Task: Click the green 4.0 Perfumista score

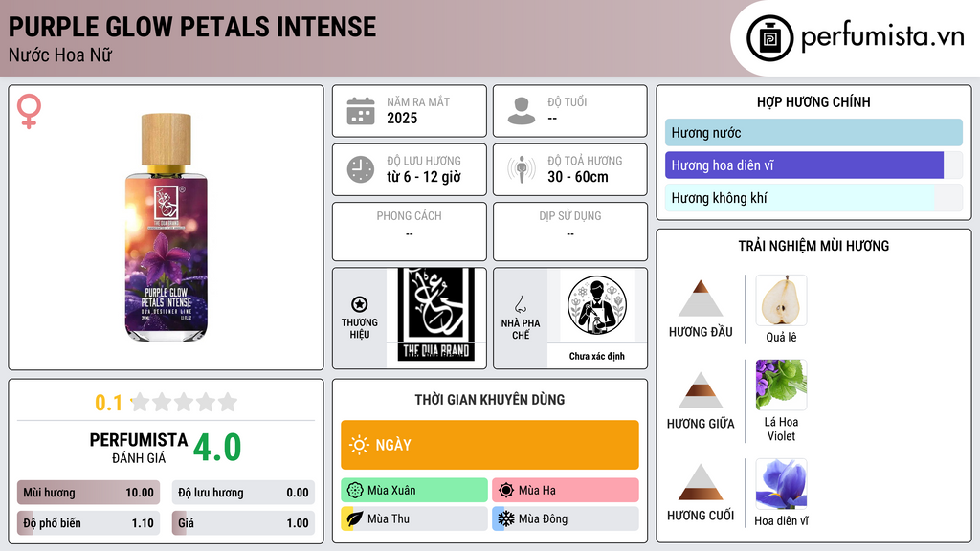Action: pos(217,447)
